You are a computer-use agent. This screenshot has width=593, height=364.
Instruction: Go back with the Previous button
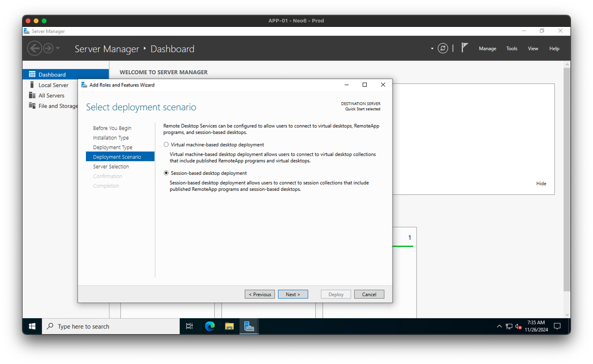pos(260,294)
